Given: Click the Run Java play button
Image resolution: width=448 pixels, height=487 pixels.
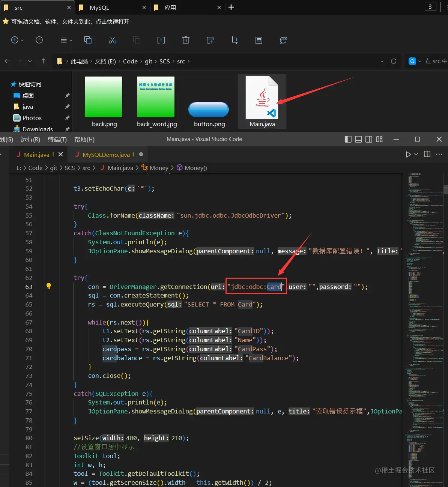Looking at the screenshot, I should (408, 154).
